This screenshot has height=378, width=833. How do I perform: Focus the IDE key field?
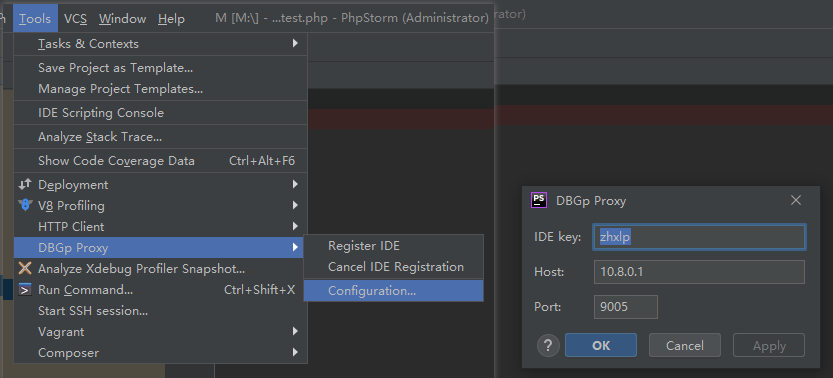click(x=699, y=237)
